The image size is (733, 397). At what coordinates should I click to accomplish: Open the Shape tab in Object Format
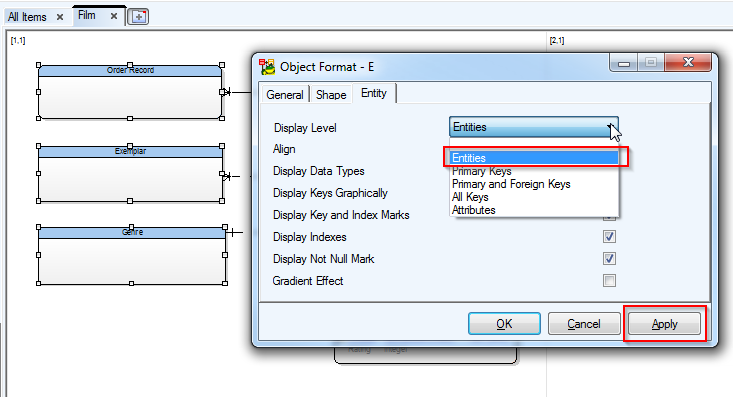pyautogui.click(x=331, y=94)
